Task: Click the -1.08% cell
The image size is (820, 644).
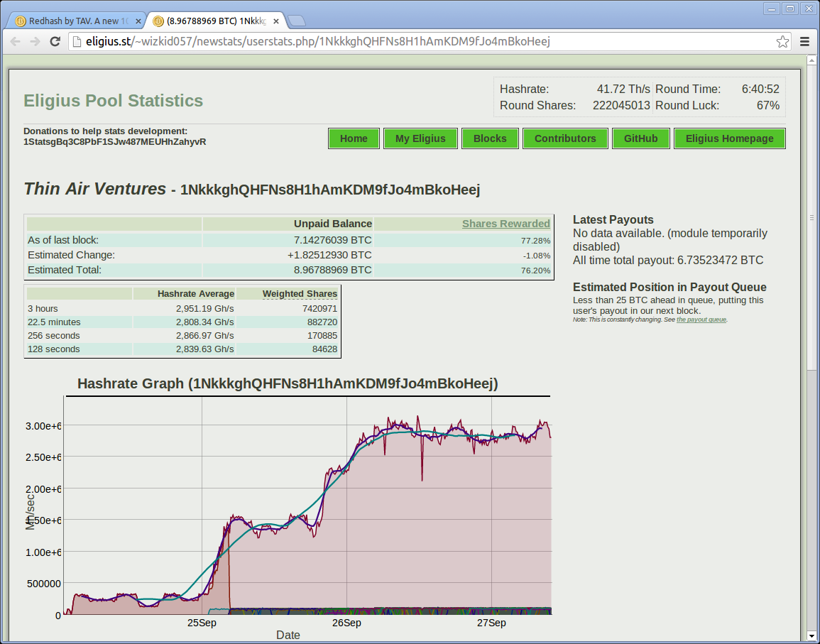Action: coord(537,256)
